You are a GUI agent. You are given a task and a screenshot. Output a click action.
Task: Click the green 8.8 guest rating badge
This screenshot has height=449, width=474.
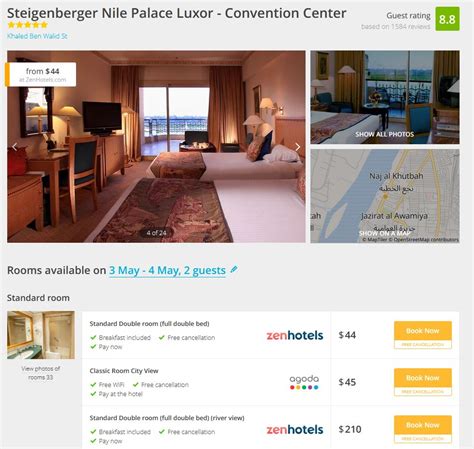click(x=447, y=19)
